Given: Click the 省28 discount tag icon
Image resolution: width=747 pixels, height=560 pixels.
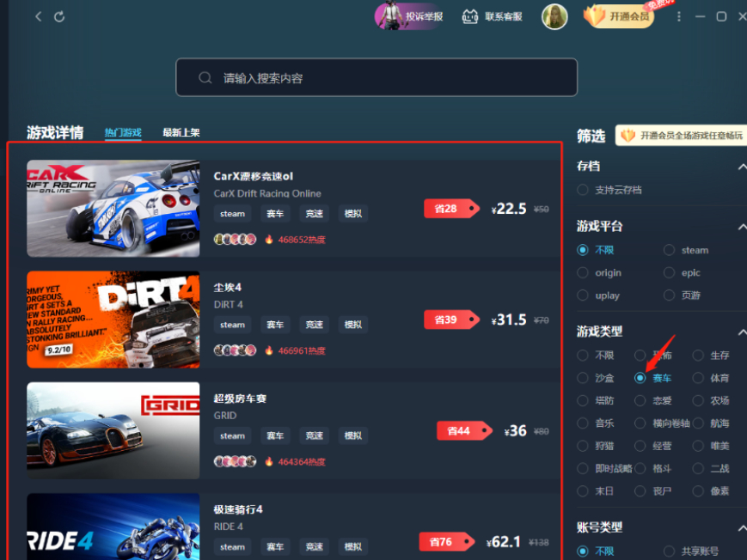Looking at the screenshot, I should pos(451,209).
